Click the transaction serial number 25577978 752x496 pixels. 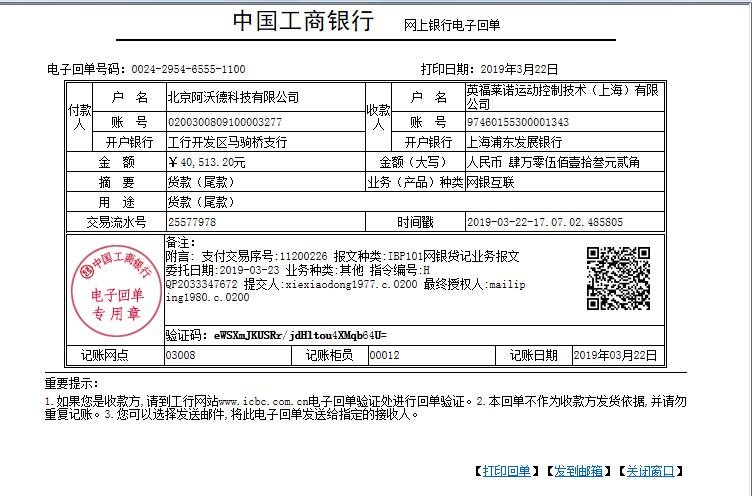click(x=191, y=222)
